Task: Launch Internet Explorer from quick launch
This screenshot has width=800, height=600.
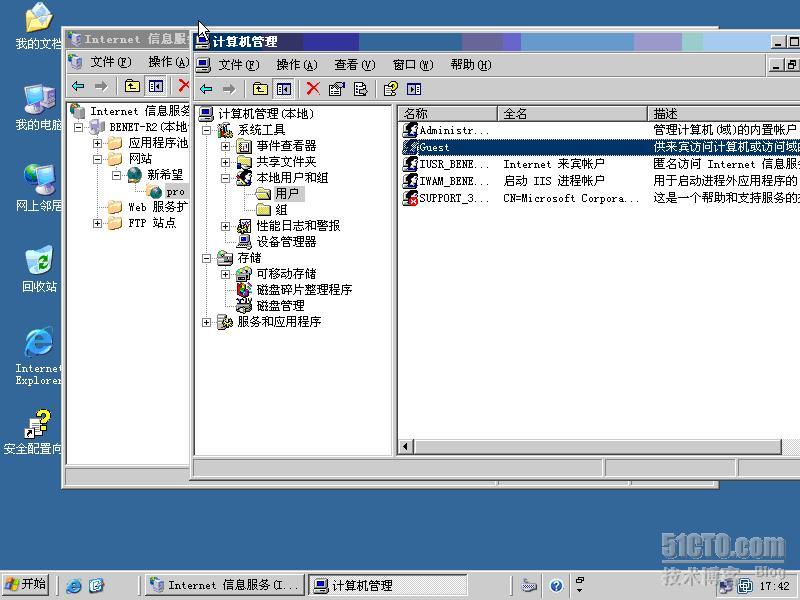Action: tap(73, 585)
